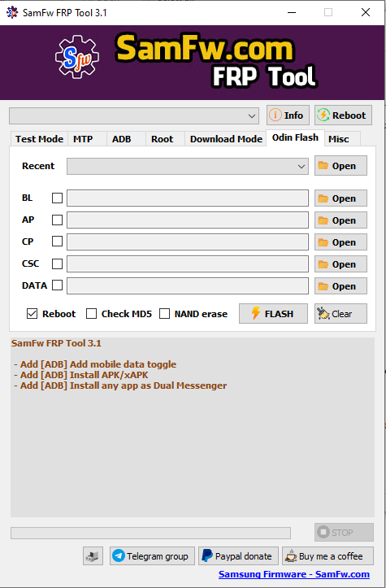
Task: Enable the BL checkbox
Action: [57, 198]
